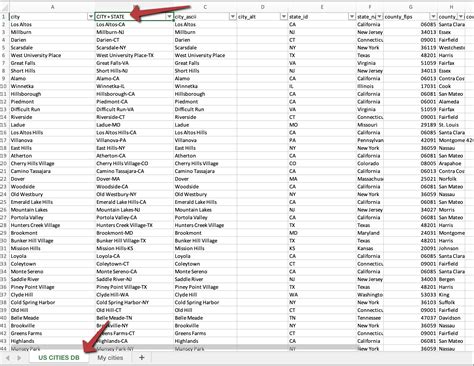Click the WA state_id cell in the Clyde Hill row
Viewport: 474px width, 366px height.
click(x=322, y=295)
